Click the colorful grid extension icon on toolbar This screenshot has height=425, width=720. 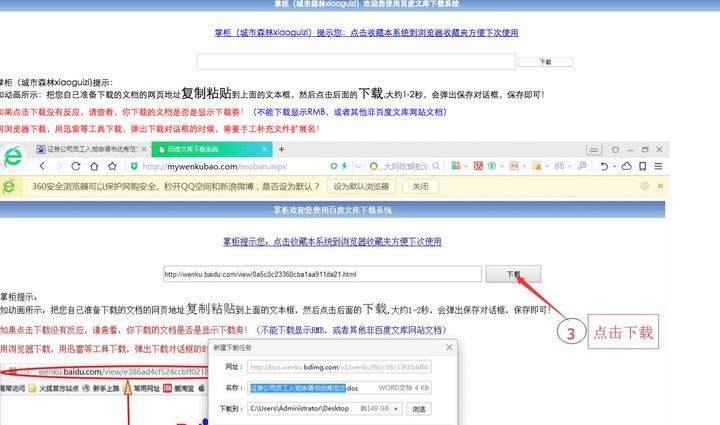(x=456, y=166)
